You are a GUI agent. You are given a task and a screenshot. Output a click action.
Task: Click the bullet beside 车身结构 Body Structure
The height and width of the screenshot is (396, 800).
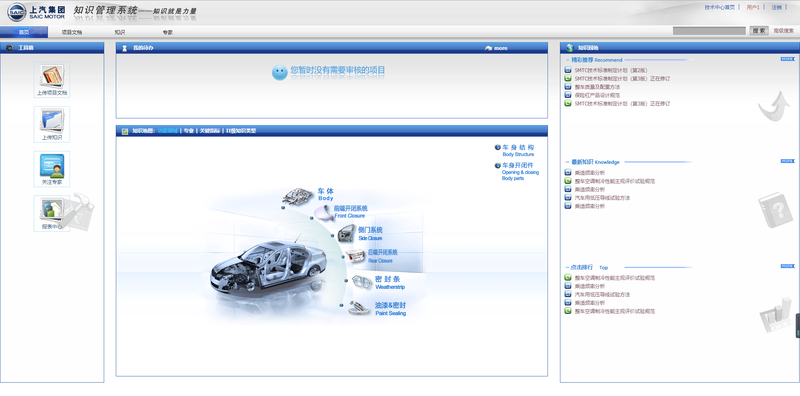(497, 147)
